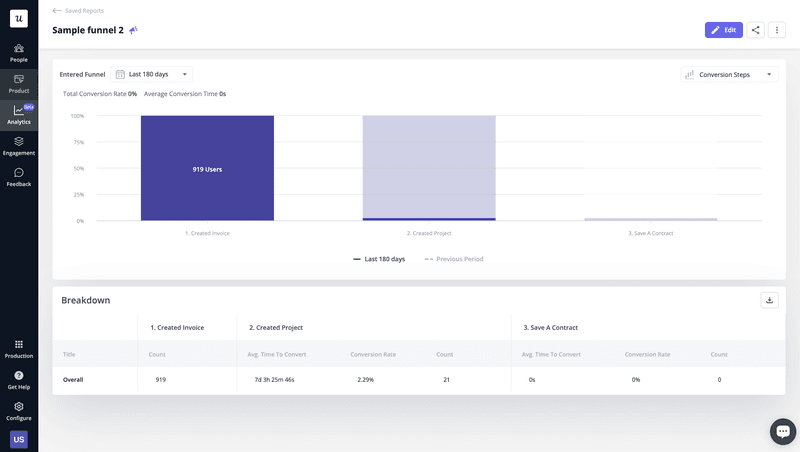Return to Saved Reports
The height and width of the screenshot is (452, 800).
(x=84, y=11)
